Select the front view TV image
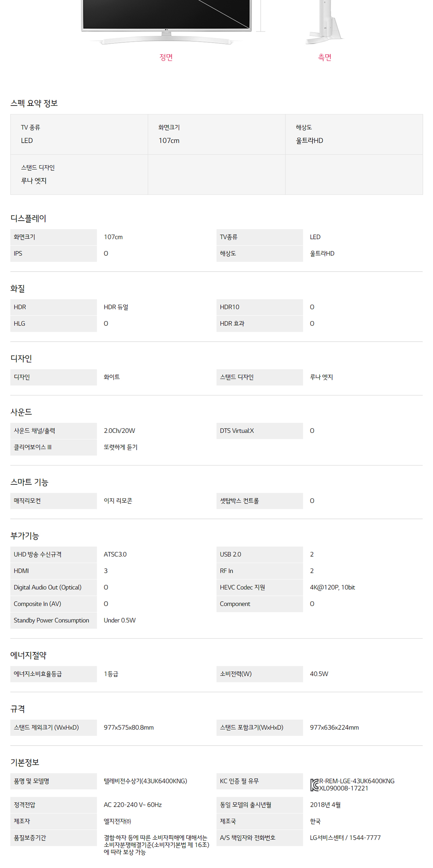433x868 pixels. click(166, 22)
